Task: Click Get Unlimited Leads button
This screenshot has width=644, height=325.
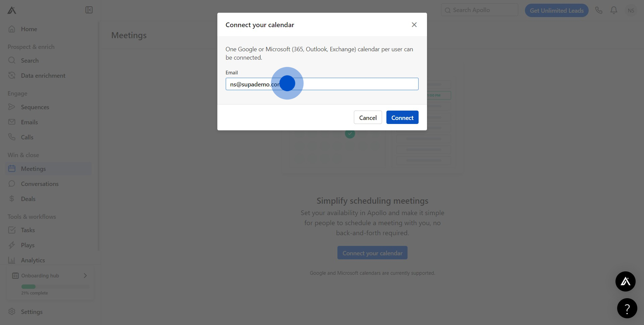Action: coord(556,10)
